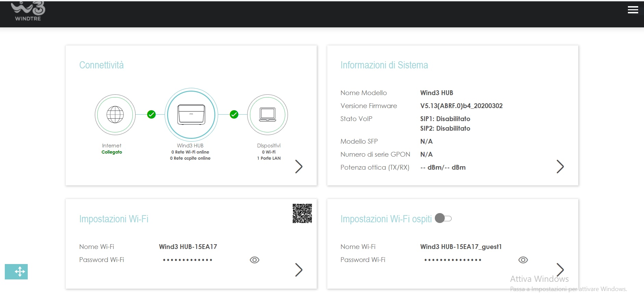644x302 pixels.
Task: Select the Wind3 HUB router icon
Action: [x=191, y=115]
